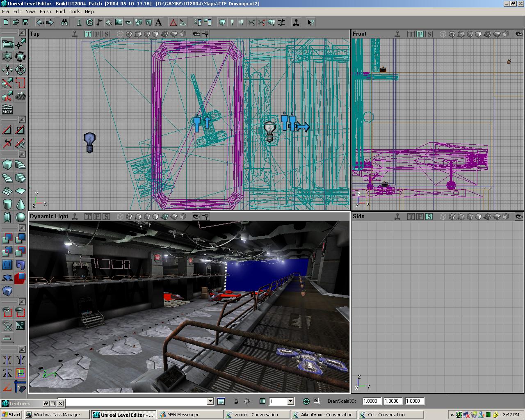Open the Matinee MOV tool
525x420 pixels.
point(7,110)
